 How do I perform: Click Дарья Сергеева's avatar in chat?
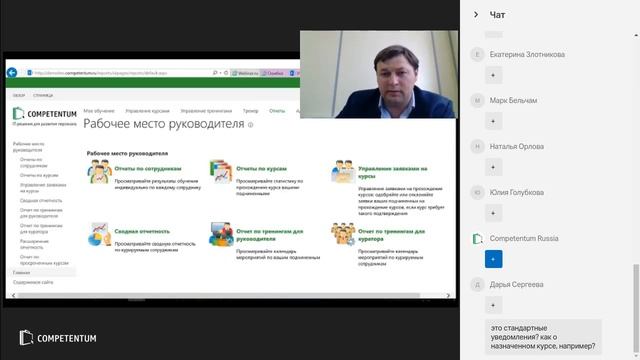[x=477, y=284]
